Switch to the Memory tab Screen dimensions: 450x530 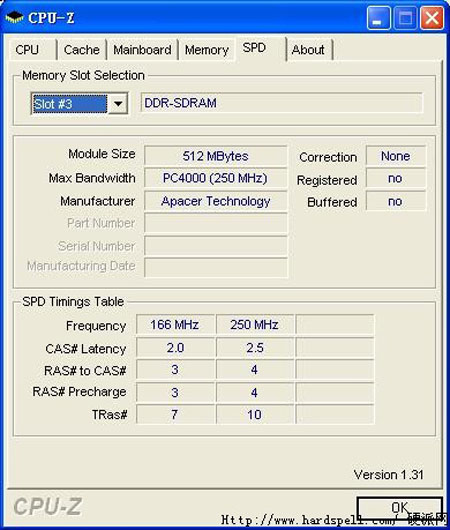pos(207,50)
